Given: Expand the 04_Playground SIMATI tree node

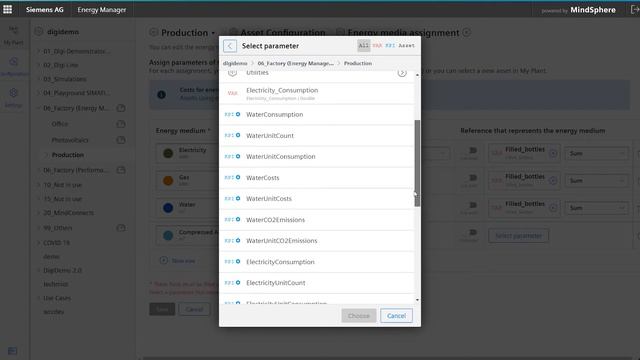Looking at the screenshot, I should click(39, 93).
